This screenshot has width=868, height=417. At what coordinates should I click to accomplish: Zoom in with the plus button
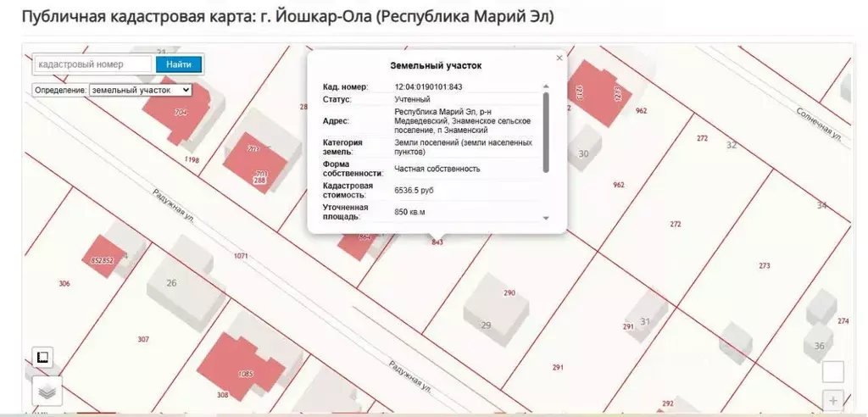(833, 400)
